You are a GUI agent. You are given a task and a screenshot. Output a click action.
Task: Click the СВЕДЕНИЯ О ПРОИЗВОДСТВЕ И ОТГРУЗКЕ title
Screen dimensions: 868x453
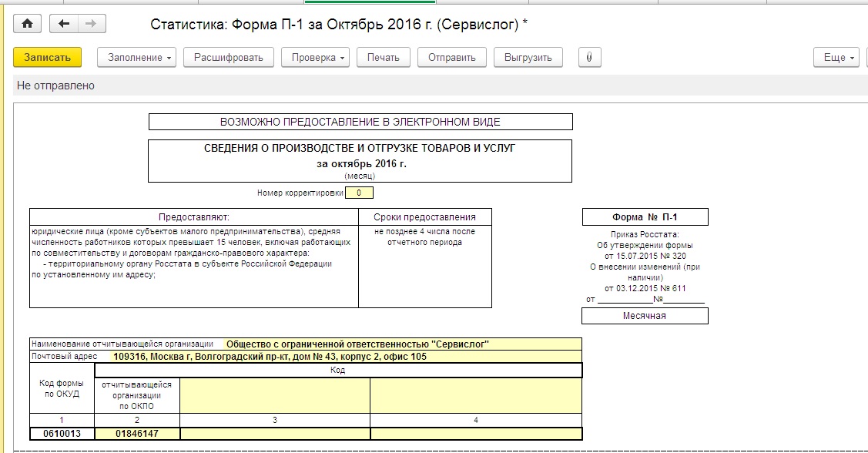point(360,149)
